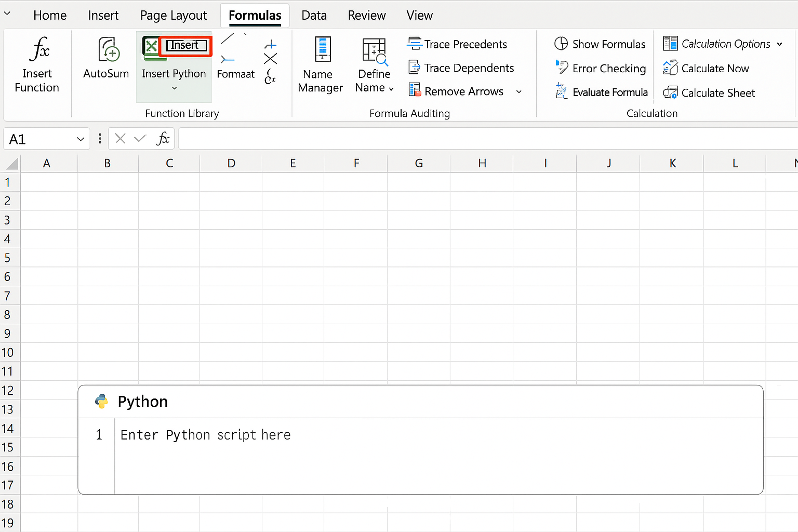Click the formula bar confirm checkmark icon
Viewport: 798px width, 532px height.
click(x=140, y=138)
